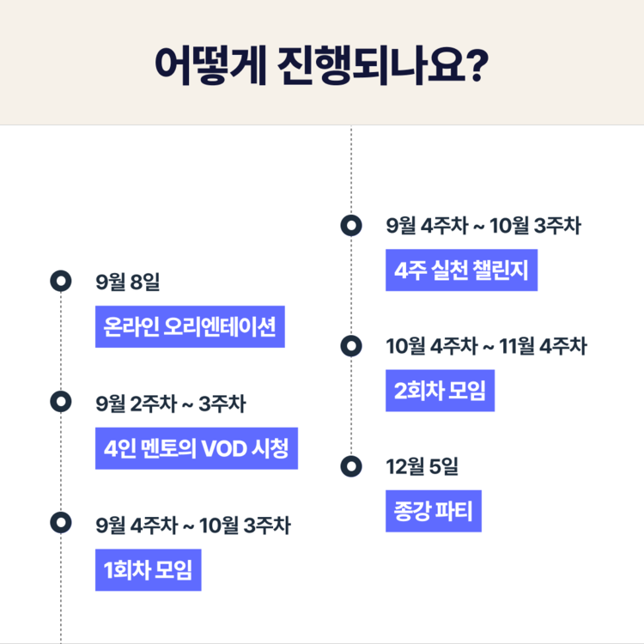Image resolution: width=644 pixels, height=644 pixels.
Task: Open the 4인 멘토의 VOD 시청 label
Action: click(x=196, y=448)
